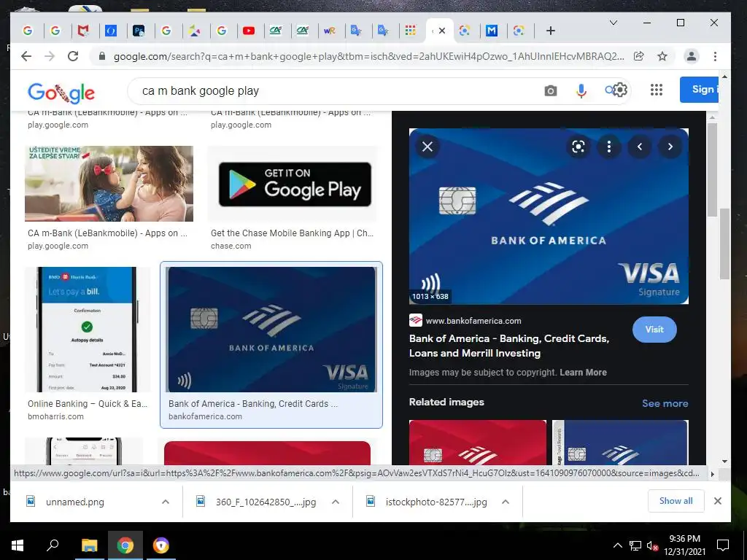The image size is (747, 560).
Task: Open Windows taskbar search
Action: click(x=53, y=545)
